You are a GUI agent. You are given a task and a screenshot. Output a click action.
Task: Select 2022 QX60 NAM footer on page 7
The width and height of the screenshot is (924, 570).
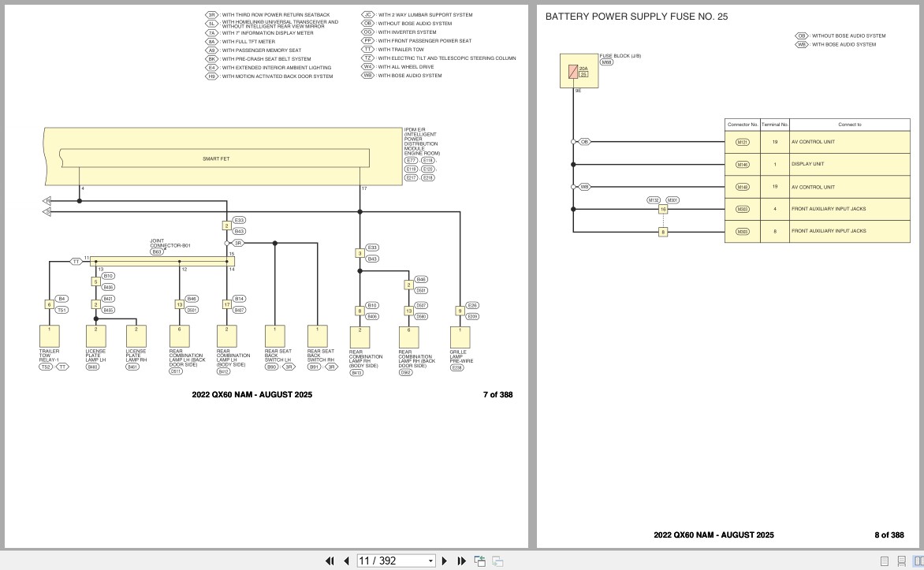pyautogui.click(x=252, y=395)
